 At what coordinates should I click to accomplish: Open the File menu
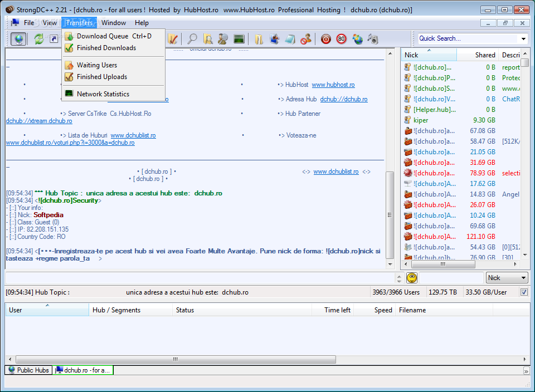click(29, 23)
